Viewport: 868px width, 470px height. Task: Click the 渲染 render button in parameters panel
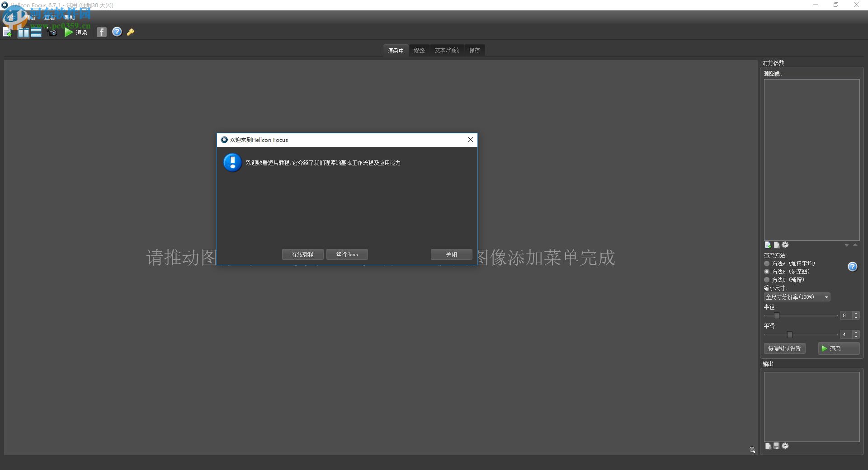point(839,348)
